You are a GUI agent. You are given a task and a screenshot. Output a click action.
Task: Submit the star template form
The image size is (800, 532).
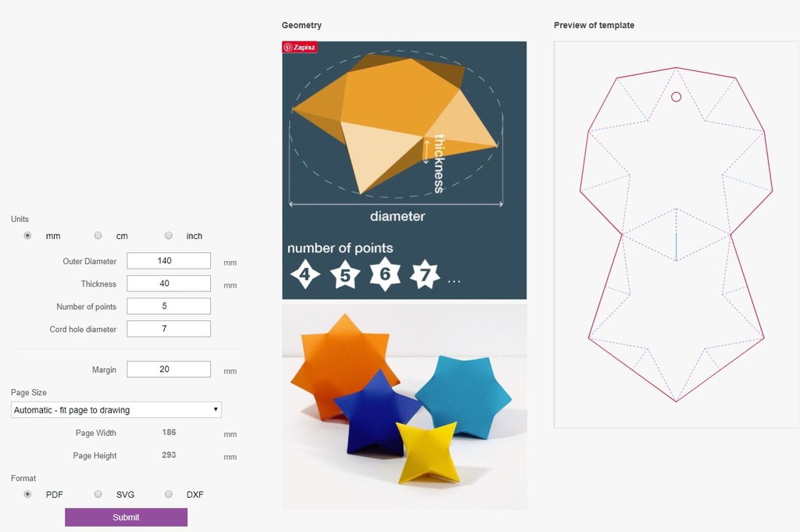126,517
